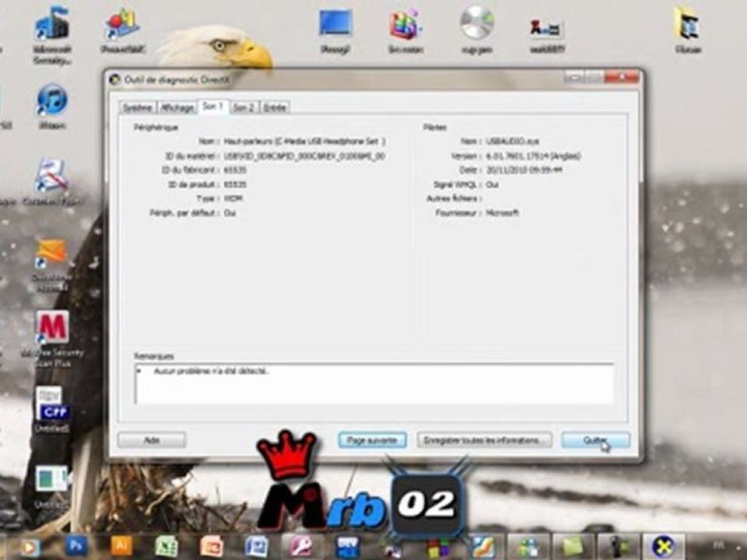
Task: Click the driver Version value
Action: coord(533,156)
